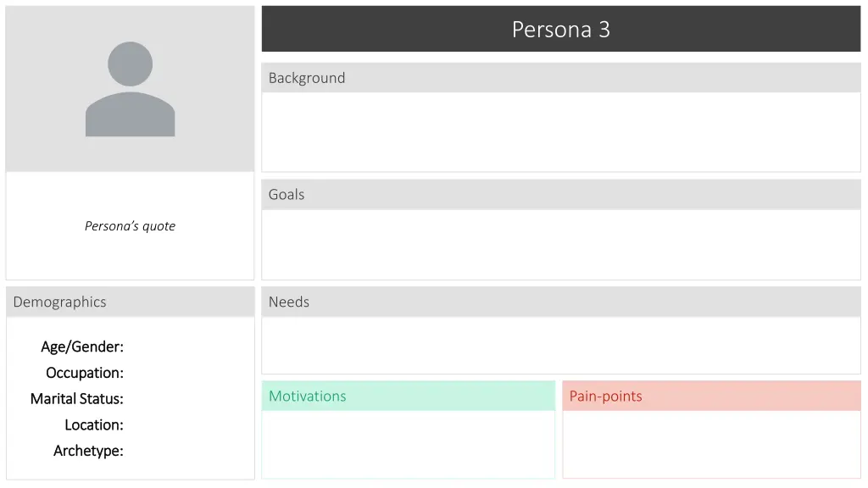Click inside the Motivations content box
This screenshot has height=488, width=868.
(x=408, y=444)
